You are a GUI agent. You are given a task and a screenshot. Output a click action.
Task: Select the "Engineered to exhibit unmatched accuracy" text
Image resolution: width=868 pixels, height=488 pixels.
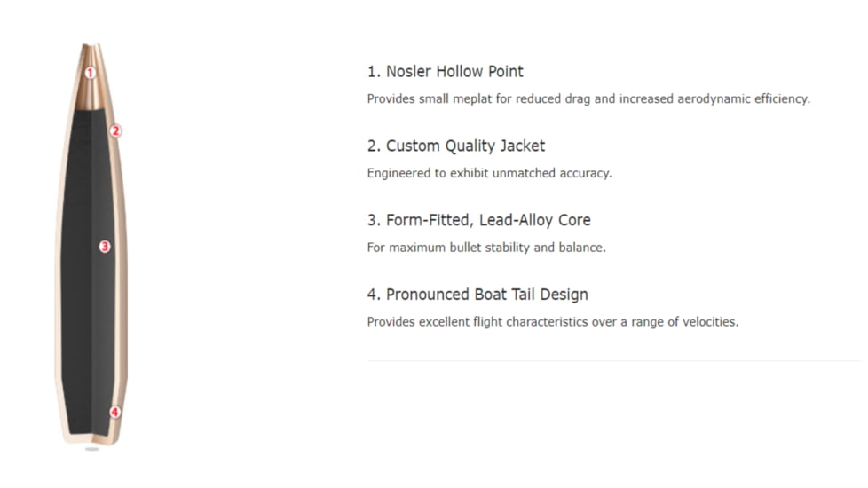click(x=489, y=173)
